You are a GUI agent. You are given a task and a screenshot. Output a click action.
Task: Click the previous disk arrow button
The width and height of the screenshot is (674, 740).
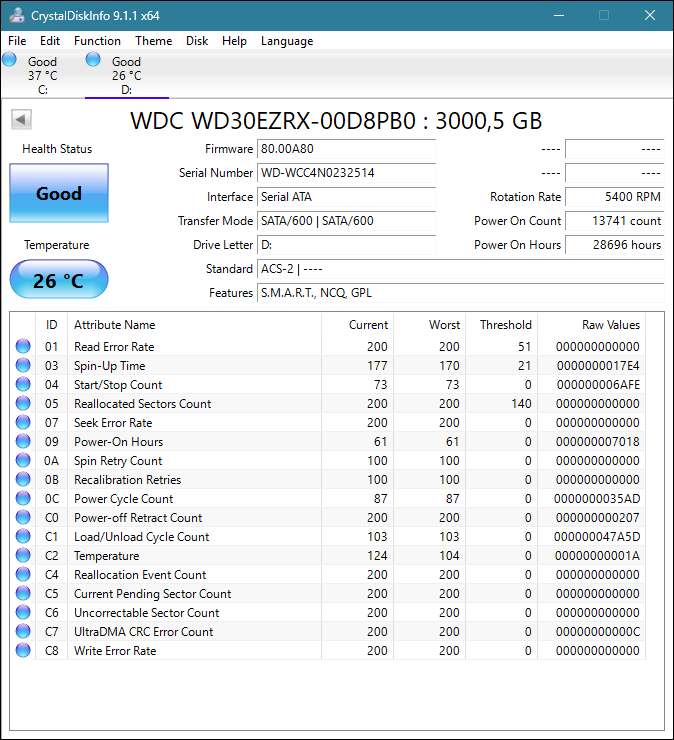pyautogui.click(x=21, y=119)
